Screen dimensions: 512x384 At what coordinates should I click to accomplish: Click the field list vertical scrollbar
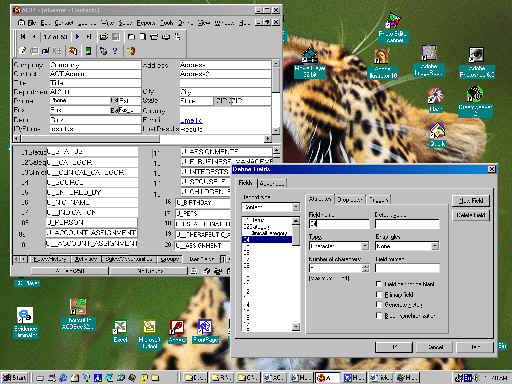tap(295, 274)
